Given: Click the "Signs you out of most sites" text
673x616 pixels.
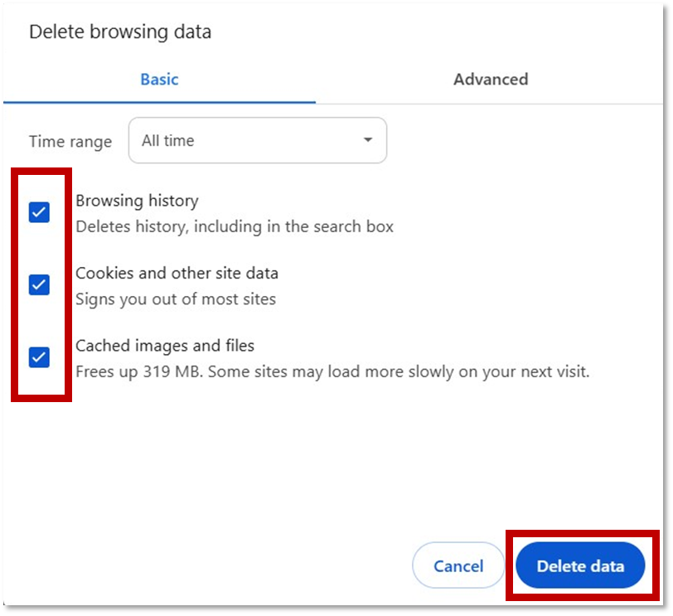Looking at the screenshot, I should [176, 298].
